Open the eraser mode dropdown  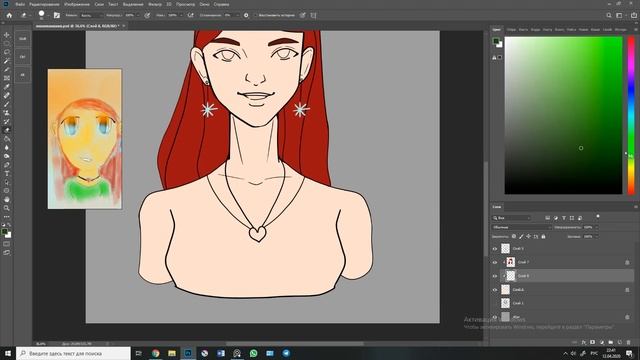point(91,16)
